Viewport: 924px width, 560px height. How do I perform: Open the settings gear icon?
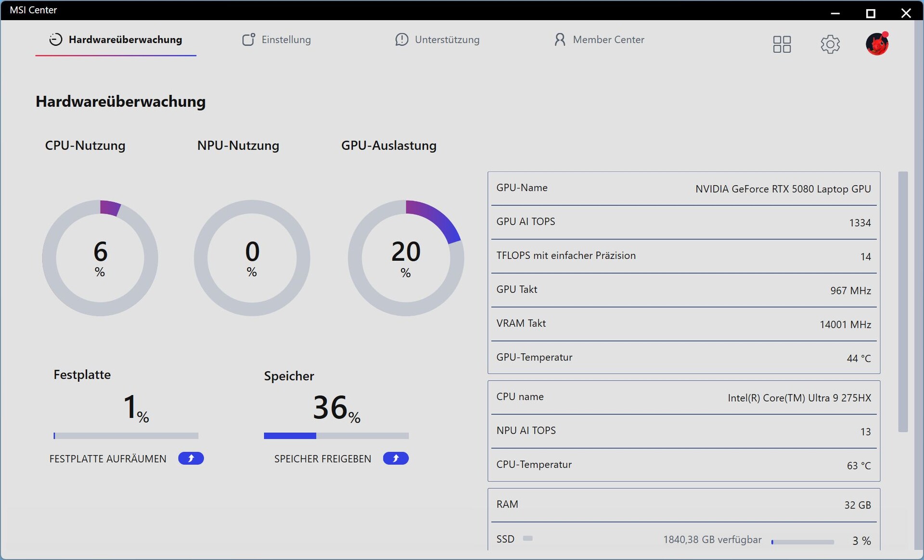(830, 44)
